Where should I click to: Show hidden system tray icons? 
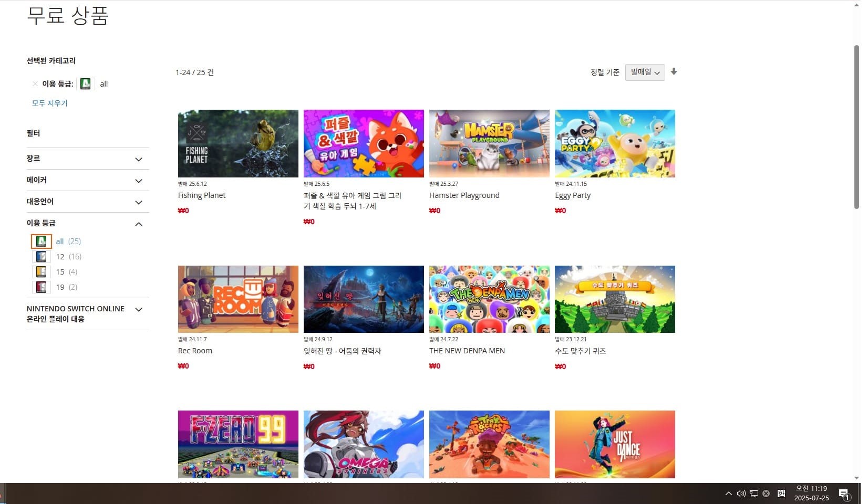728,493
